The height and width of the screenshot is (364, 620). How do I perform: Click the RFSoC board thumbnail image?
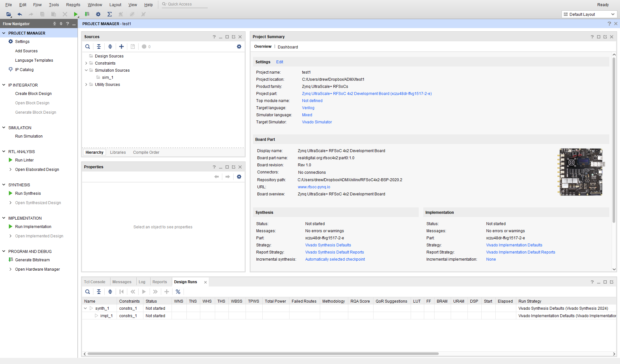click(x=581, y=172)
